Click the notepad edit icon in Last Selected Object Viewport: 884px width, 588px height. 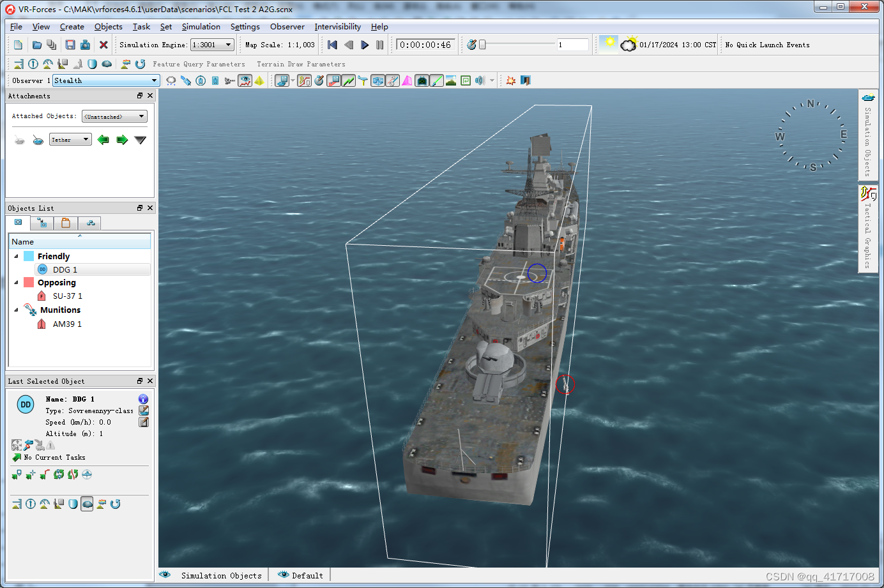pos(143,422)
